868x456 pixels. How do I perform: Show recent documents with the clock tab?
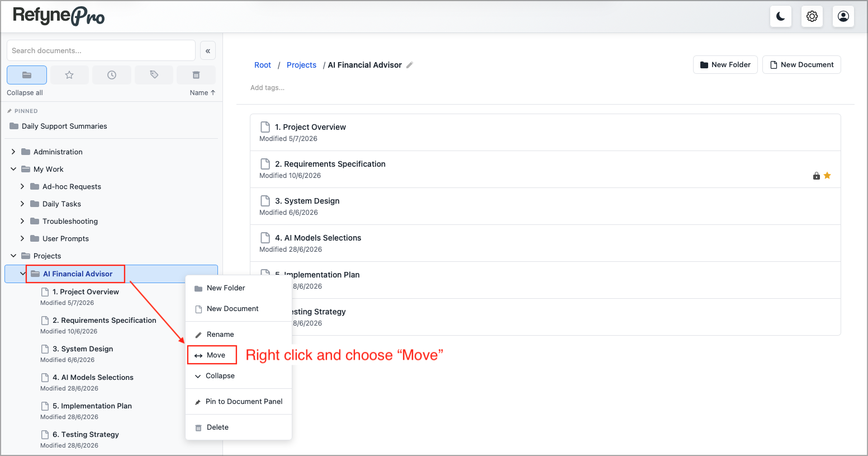pos(112,75)
